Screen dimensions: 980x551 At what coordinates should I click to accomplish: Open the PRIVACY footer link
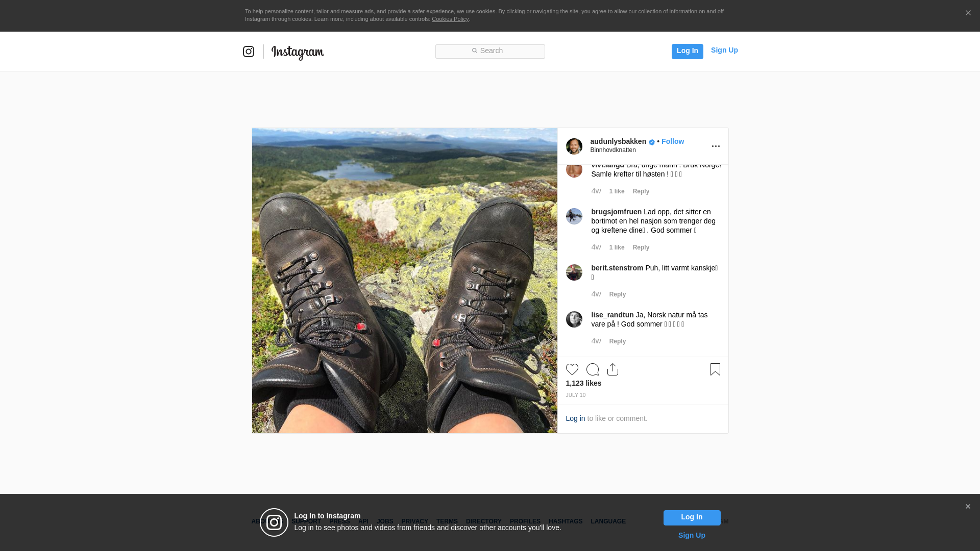414,521
